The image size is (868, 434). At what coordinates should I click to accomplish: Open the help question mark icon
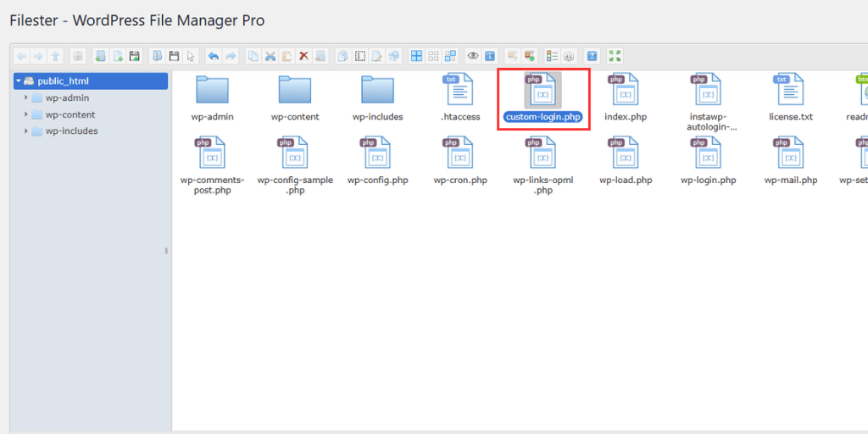593,56
